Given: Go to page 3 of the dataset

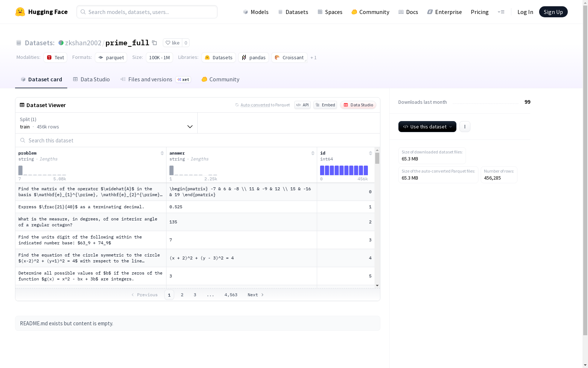Looking at the screenshot, I should click(x=195, y=295).
